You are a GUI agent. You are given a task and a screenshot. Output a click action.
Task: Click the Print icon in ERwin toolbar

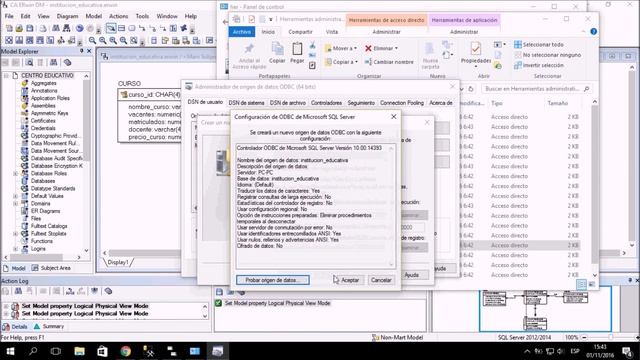pyautogui.click(x=43, y=29)
